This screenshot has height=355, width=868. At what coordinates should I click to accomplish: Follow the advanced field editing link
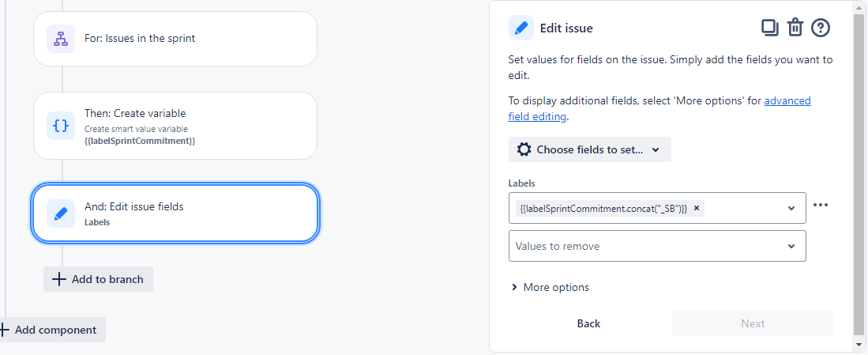coord(659,108)
